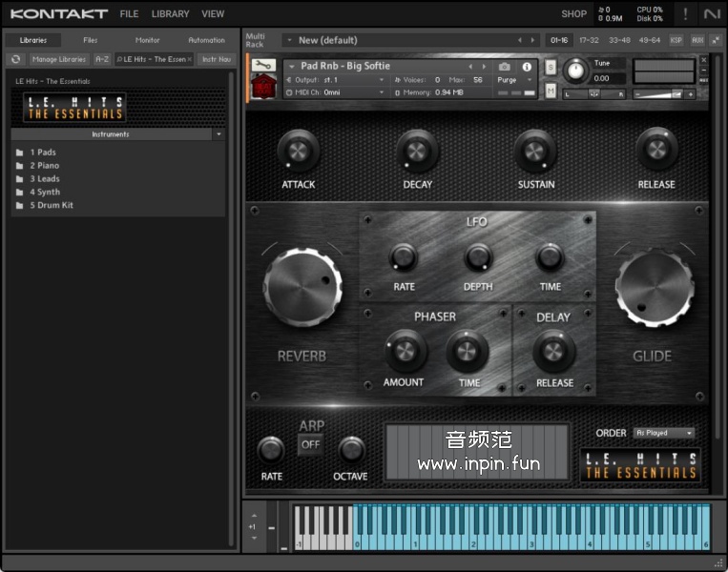Expand the Purge dropdown menu
Screen dimensions: 728x572
[515, 80]
